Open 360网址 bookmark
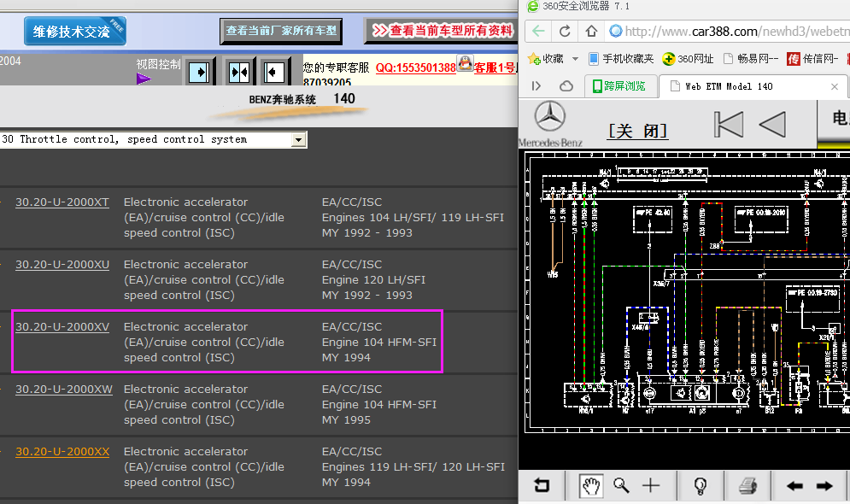 [x=688, y=59]
